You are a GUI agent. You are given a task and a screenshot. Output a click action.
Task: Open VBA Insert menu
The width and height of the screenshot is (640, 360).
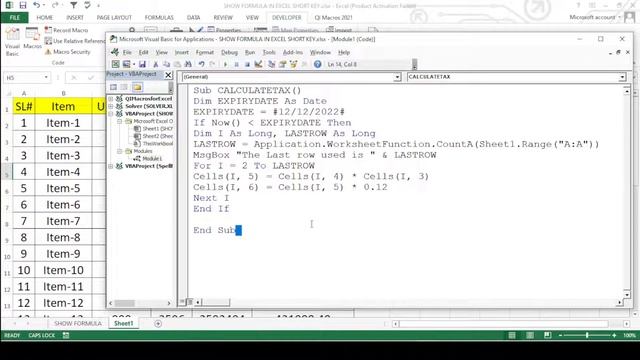click(x=182, y=52)
